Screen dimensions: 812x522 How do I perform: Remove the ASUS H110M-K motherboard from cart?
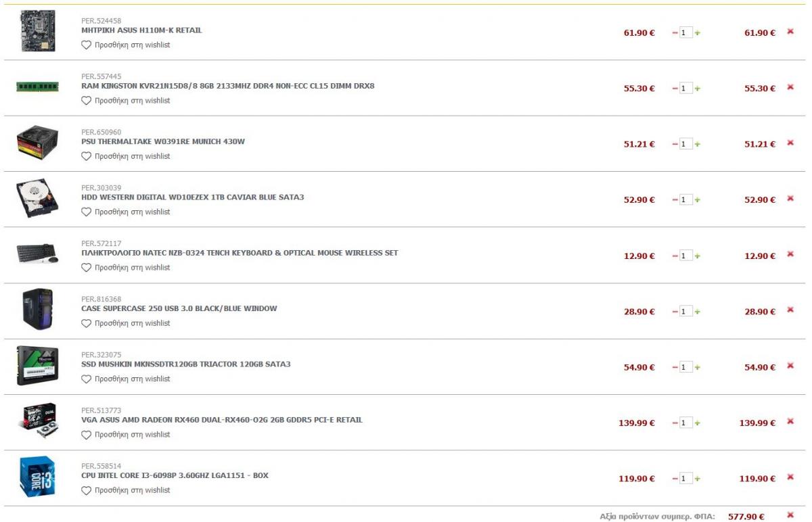pos(790,32)
